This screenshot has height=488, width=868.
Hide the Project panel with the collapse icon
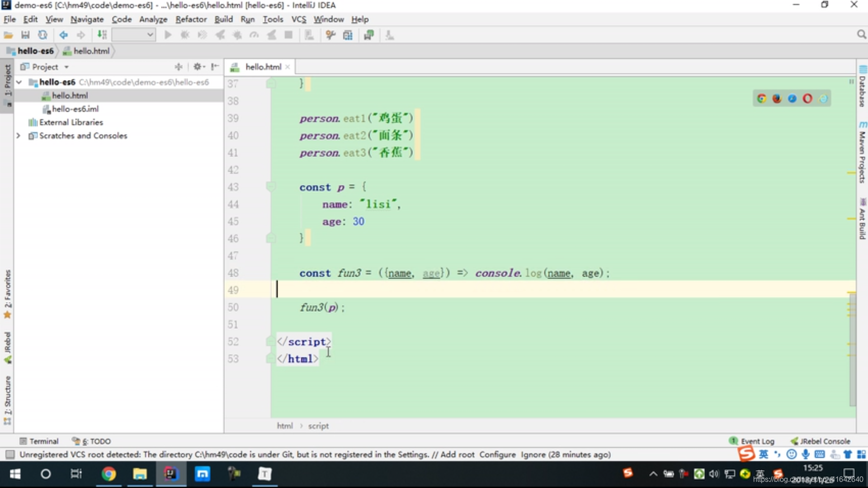pos(215,67)
